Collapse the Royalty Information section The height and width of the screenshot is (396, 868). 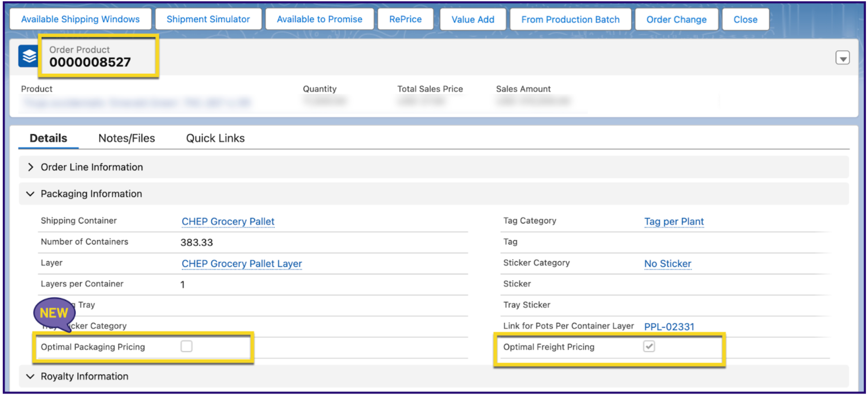[x=434, y=376]
